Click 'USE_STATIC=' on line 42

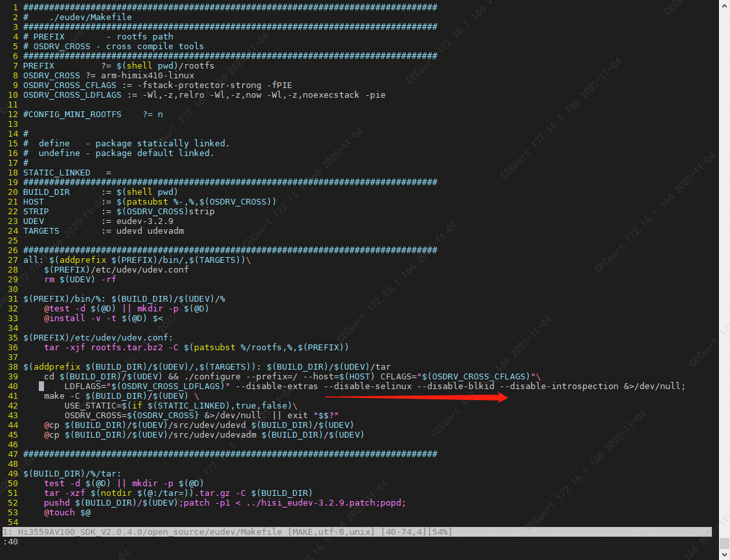tap(93, 406)
